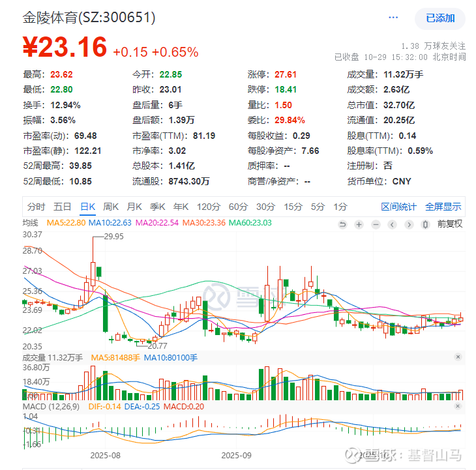Switch to the 15分 interval tab
This screenshot has height=470, width=476.
pyautogui.click(x=293, y=207)
